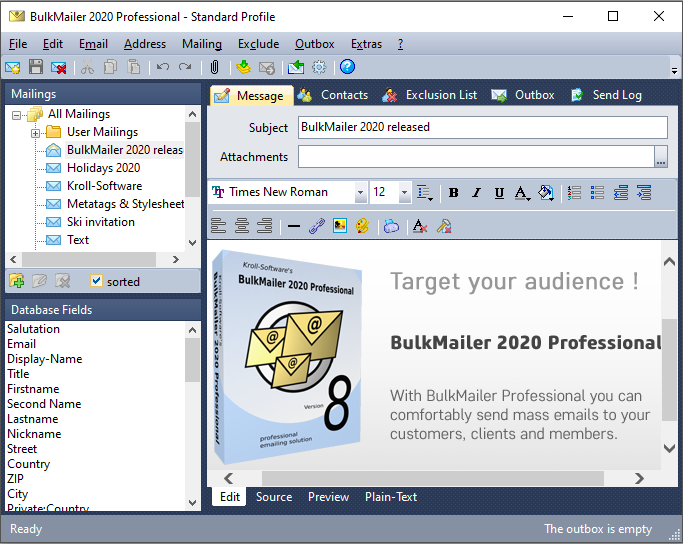The image size is (683, 544).
Task: Select the Holidays 2020 mailing
Action: (x=104, y=168)
